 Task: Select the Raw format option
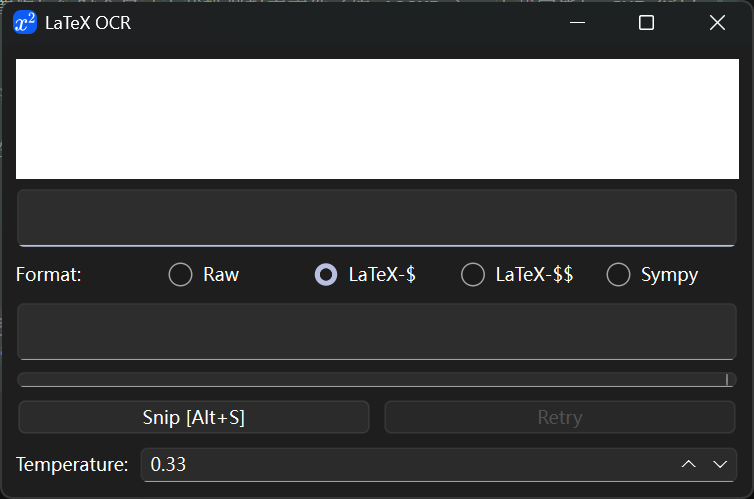204,274
